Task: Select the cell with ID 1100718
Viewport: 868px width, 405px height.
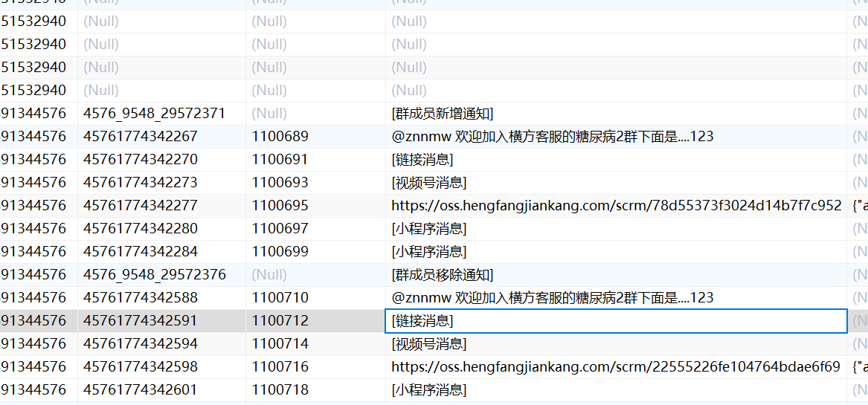Action: (x=280, y=390)
